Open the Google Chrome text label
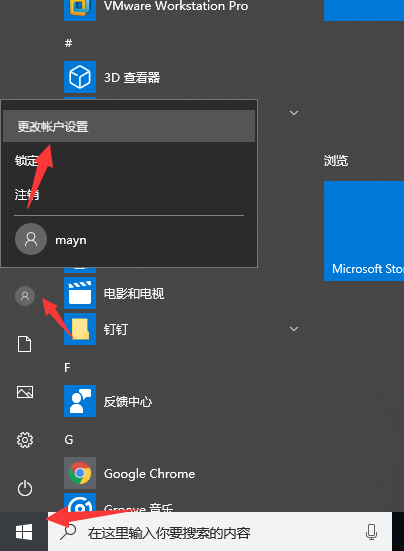 pos(149,474)
